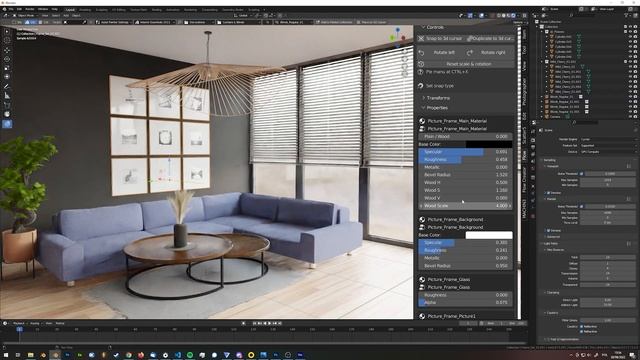Toggle the Reflective caustics checkbox
640x360 pixels.
582,327
